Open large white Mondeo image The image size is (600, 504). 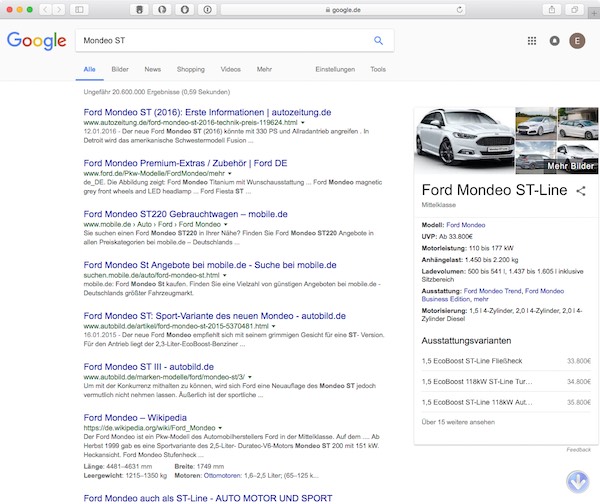pos(464,140)
